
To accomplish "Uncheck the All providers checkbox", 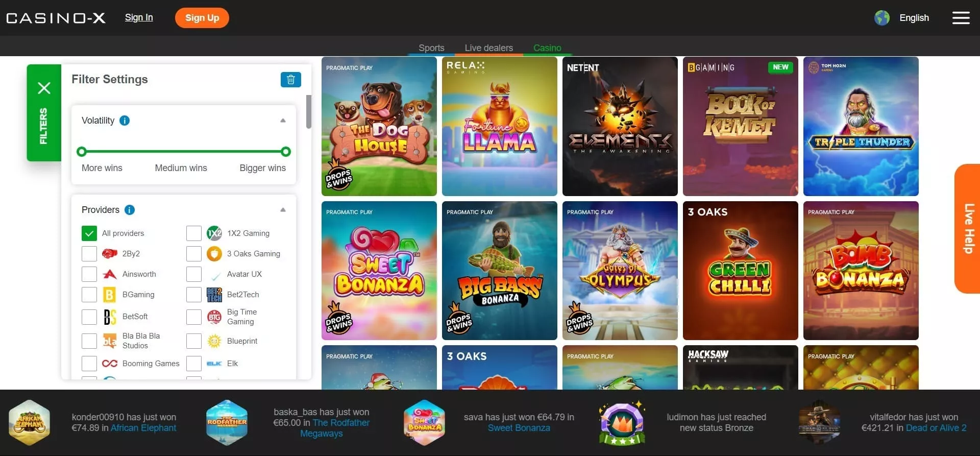I will point(89,233).
